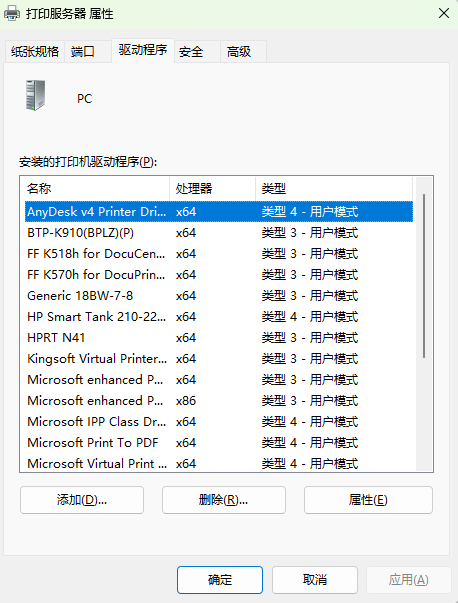Viewport: 458px width, 603px height.
Task: Click the driver list vertical scrollbar thumb
Action: point(424,276)
